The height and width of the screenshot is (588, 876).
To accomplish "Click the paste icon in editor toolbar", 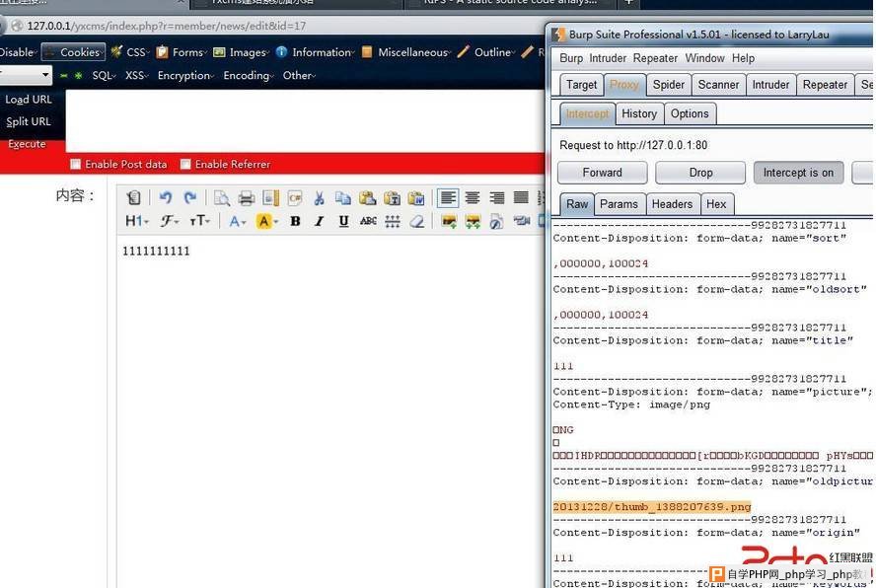I will tap(368, 198).
